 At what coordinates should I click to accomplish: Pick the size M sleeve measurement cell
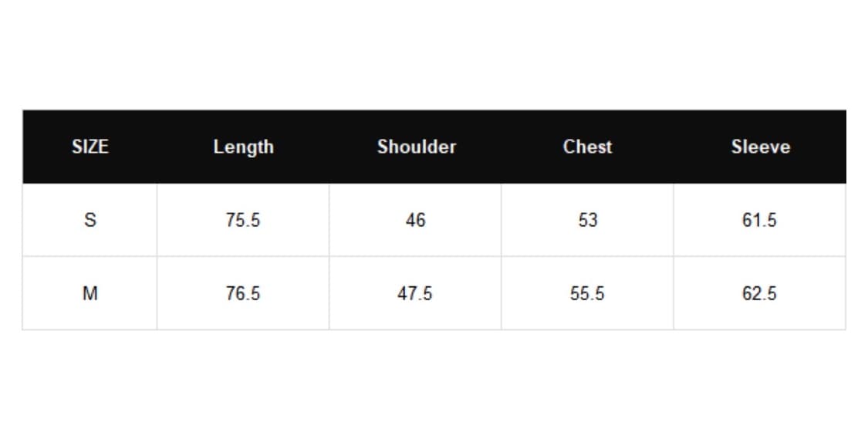point(760,294)
